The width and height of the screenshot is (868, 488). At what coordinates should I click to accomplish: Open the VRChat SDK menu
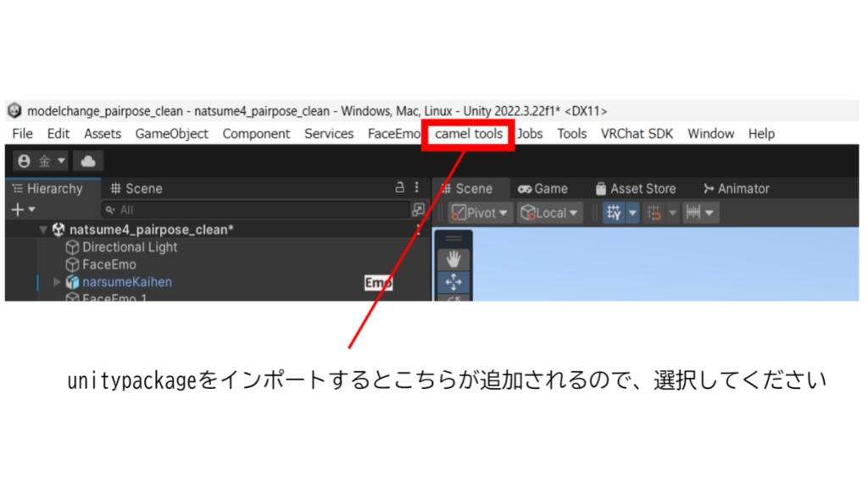coord(637,134)
